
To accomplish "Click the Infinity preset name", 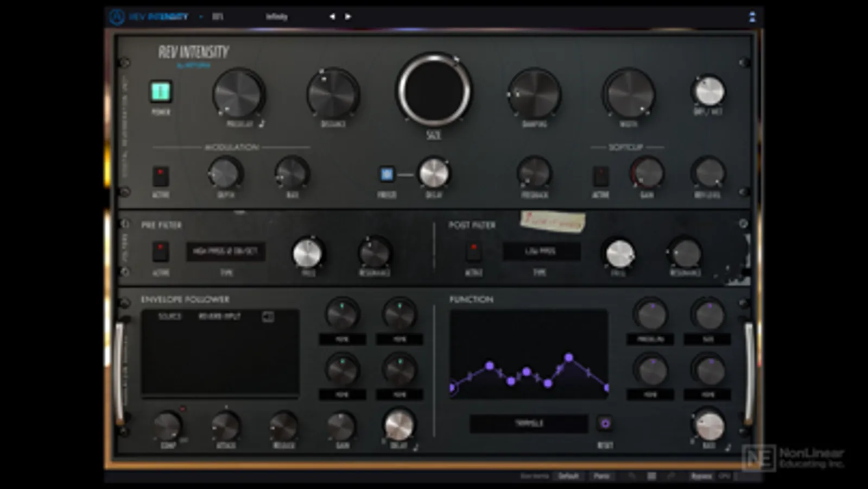I will 276,17.
